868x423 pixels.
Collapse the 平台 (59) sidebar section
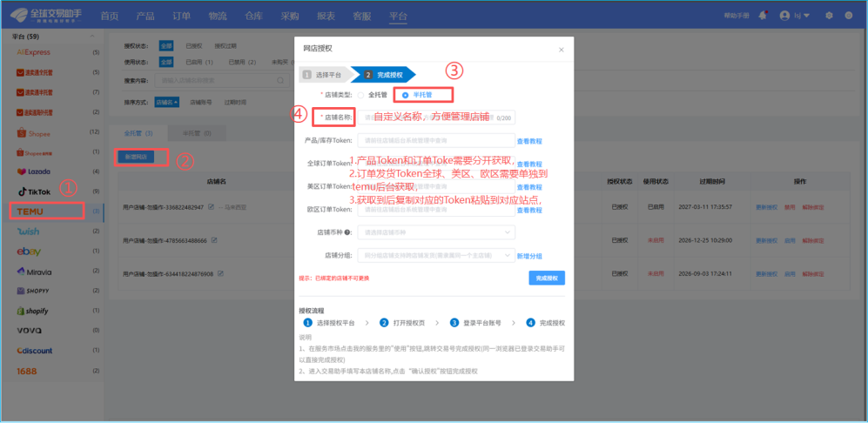pos(92,37)
